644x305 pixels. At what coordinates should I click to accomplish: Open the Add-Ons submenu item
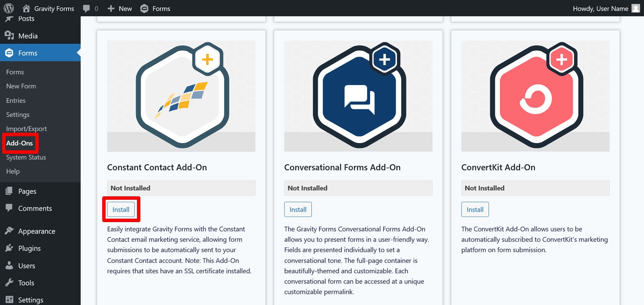click(19, 143)
